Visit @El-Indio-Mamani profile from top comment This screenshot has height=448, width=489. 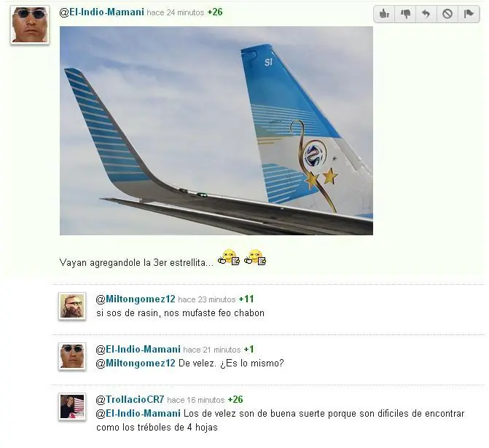pyautogui.click(x=102, y=12)
